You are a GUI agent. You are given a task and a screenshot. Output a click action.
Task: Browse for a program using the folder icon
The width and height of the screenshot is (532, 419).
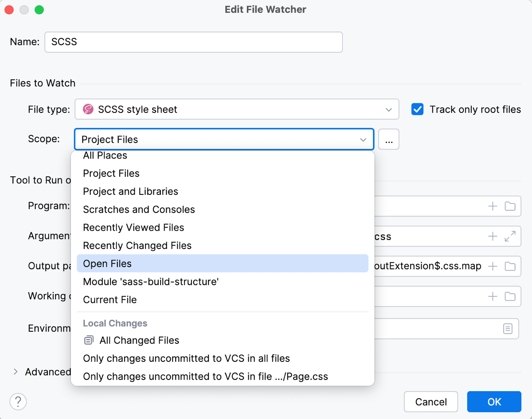[x=509, y=206]
